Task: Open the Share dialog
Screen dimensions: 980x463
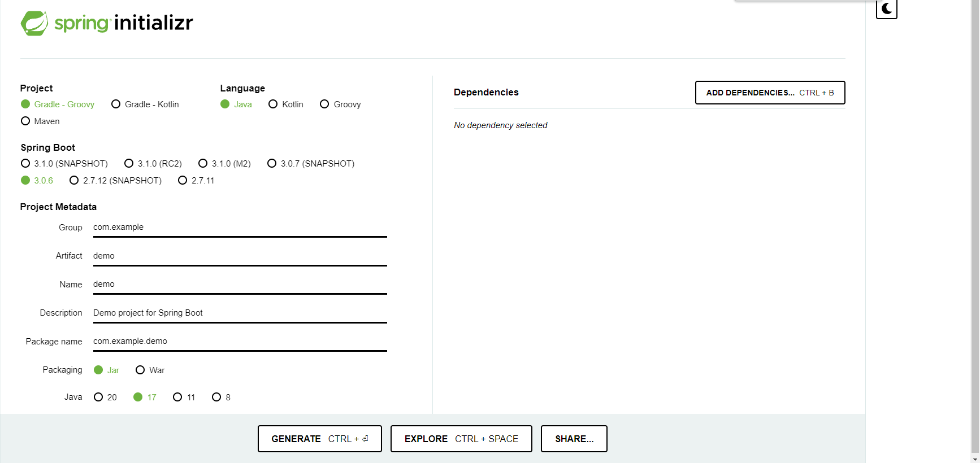Action: click(x=574, y=439)
